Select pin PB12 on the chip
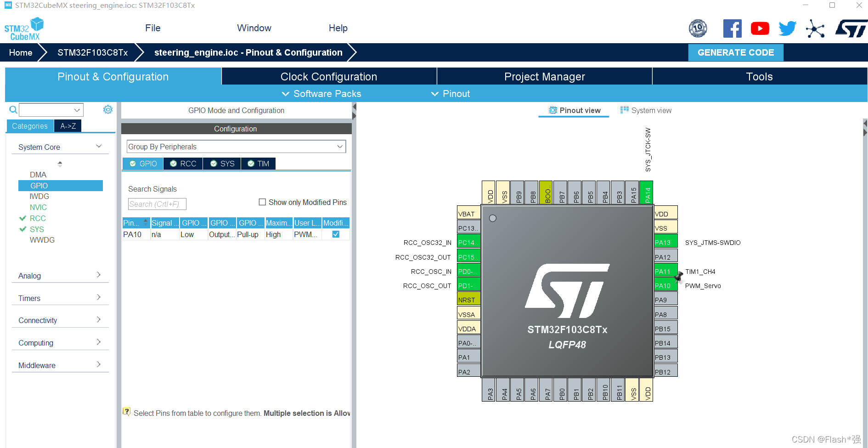Screen dimensions: 868x448 [x=665, y=371]
